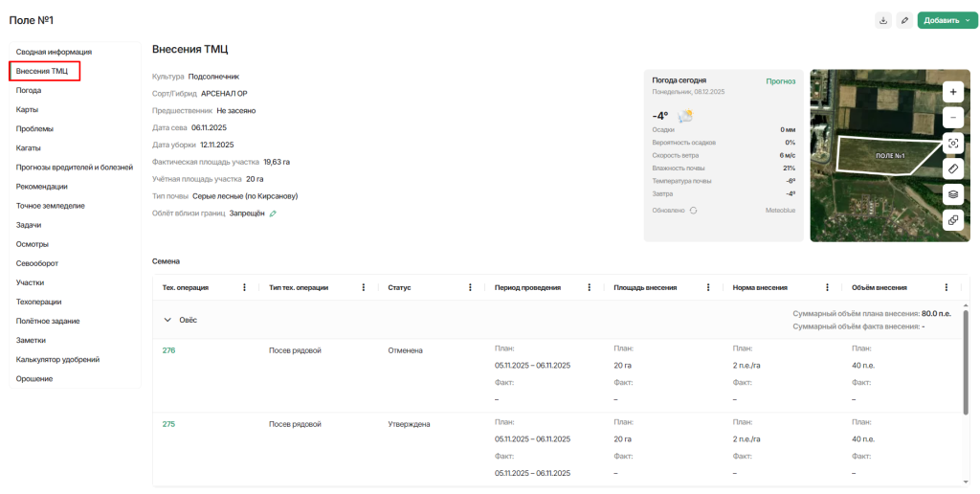Open tech operation link 276
980x494 pixels.
(168, 350)
